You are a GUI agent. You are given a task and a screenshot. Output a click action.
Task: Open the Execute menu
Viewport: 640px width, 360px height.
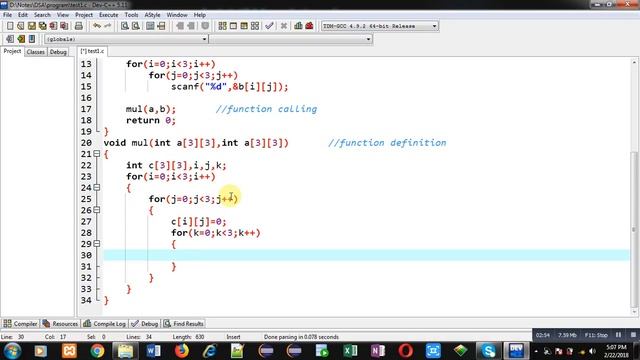point(109,15)
